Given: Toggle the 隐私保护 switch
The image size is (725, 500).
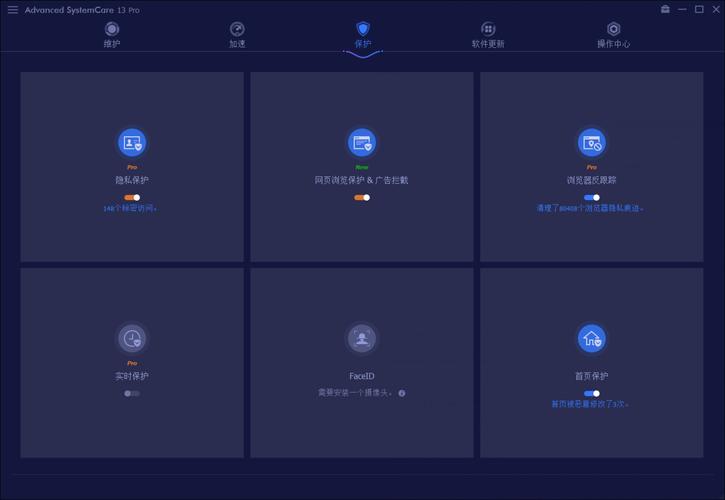Looking at the screenshot, I should pos(132,198).
